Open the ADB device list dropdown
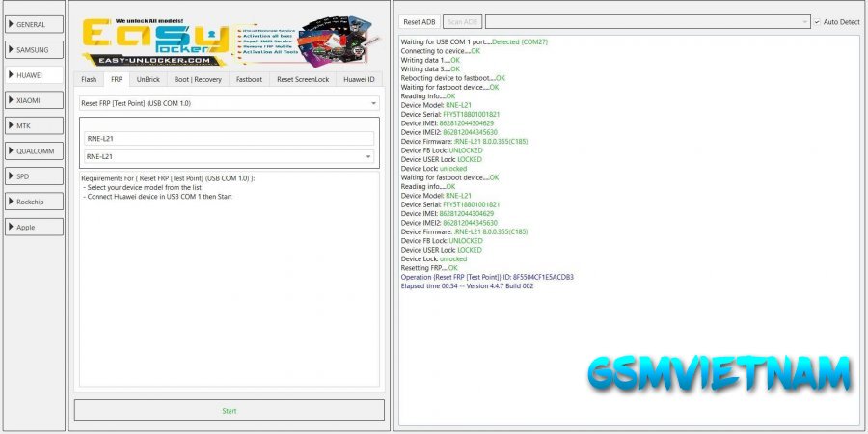The width and height of the screenshot is (868, 434). (648, 22)
